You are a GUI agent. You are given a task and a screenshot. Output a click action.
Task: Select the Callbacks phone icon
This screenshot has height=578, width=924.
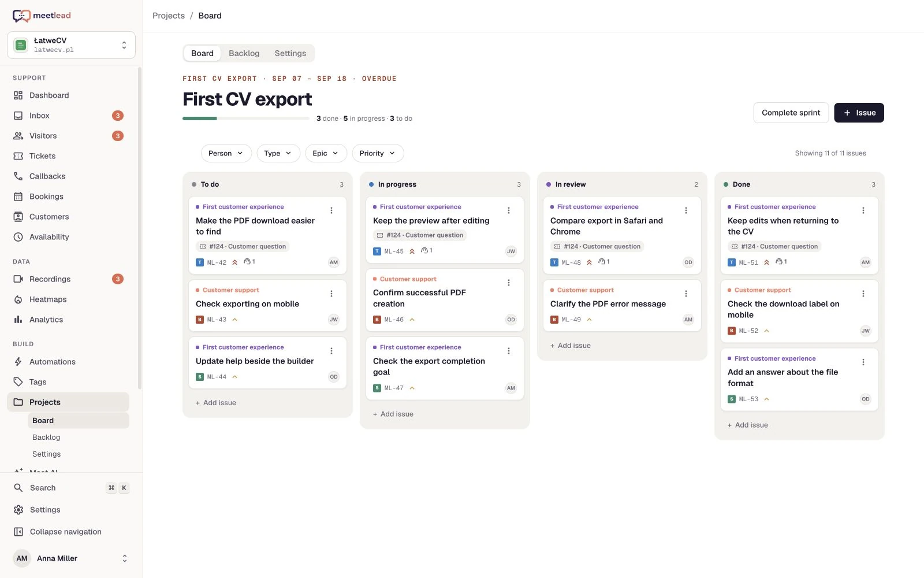click(18, 176)
